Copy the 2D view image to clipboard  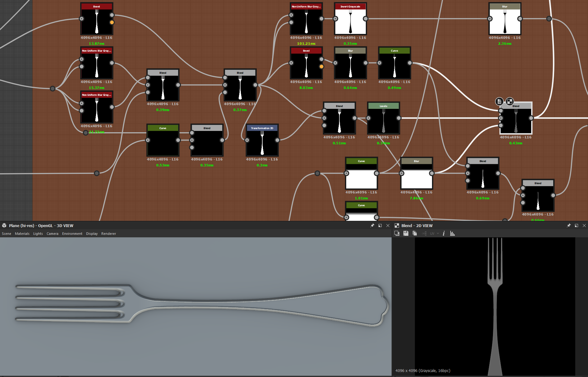tap(415, 233)
